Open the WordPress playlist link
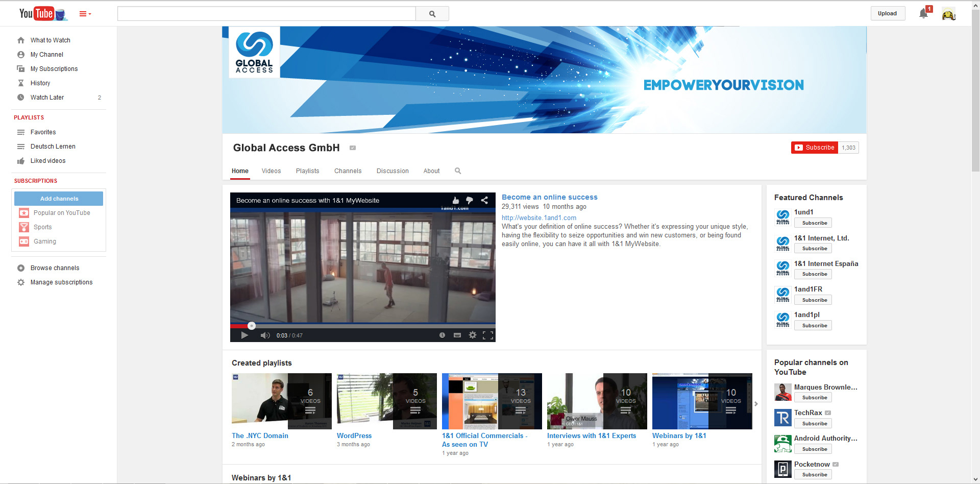 (x=354, y=436)
